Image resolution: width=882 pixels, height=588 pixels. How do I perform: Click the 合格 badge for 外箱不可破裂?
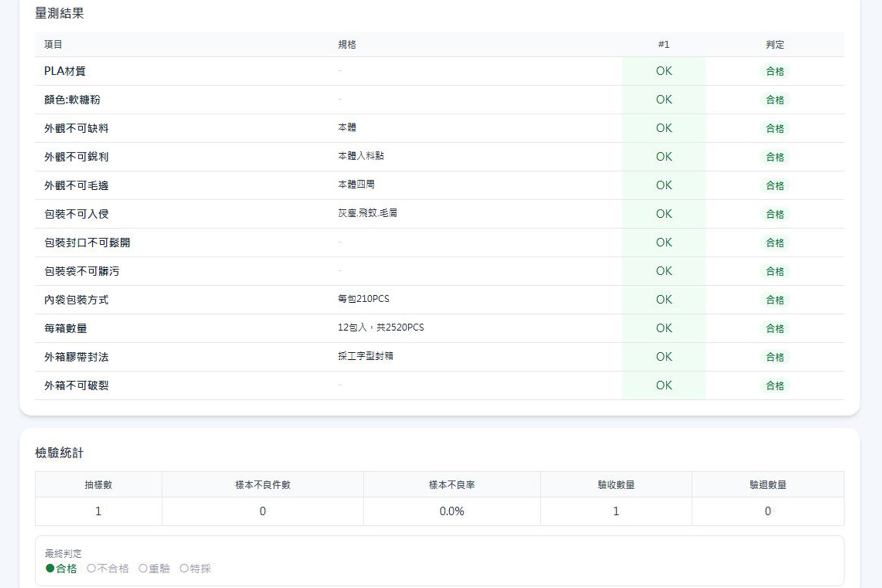pos(775,386)
